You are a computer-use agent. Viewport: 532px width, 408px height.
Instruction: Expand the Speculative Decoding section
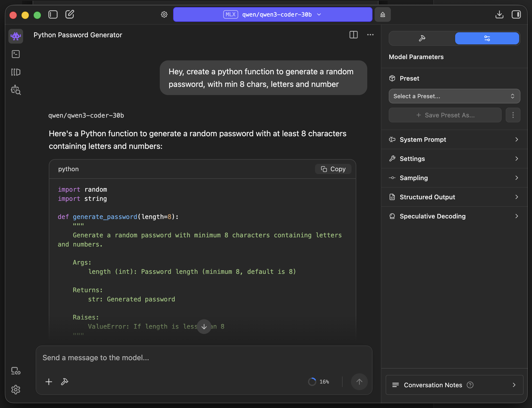point(454,216)
